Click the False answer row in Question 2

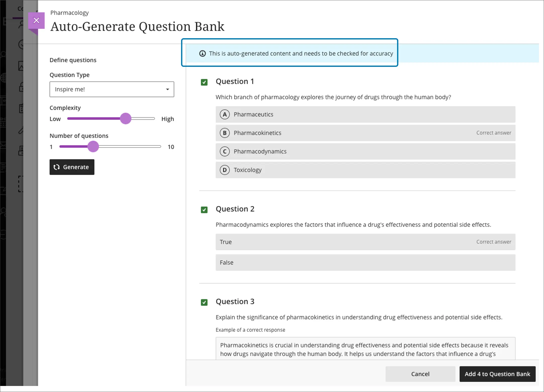(x=365, y=263)
